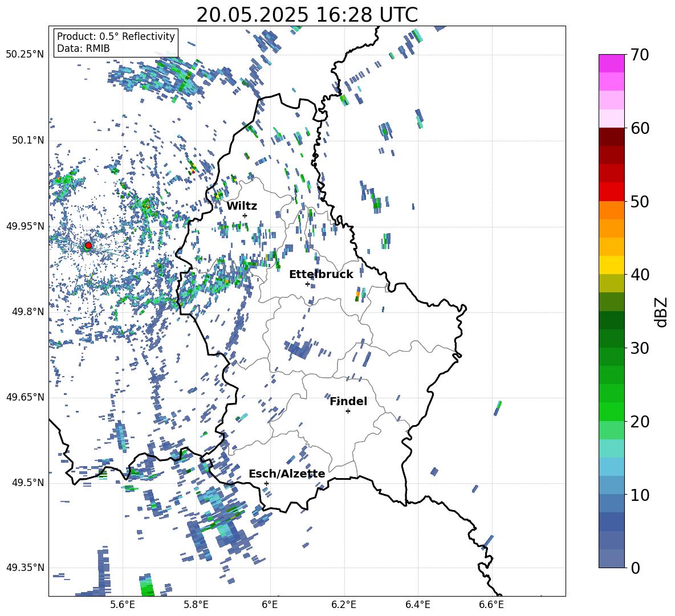Click the yellow colorbar swatch above 40
The width and height of the screenshot is (675, 616).
coord(611,265)
